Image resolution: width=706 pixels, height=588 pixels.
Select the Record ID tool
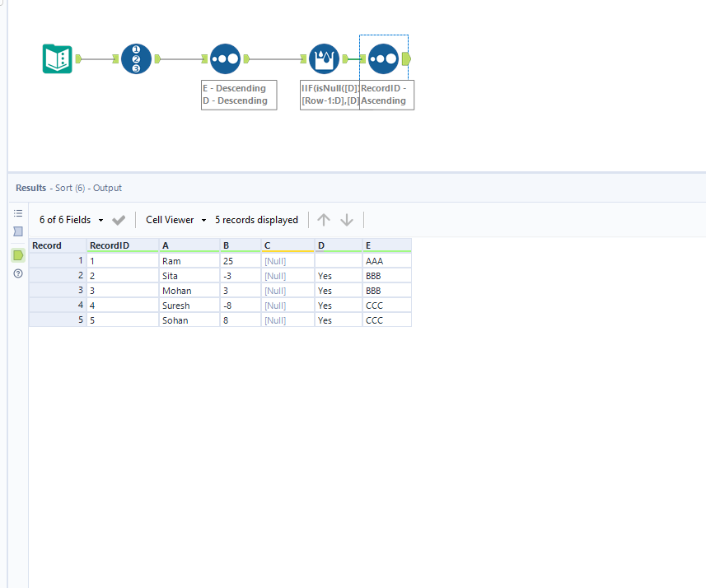pos(136,59)
